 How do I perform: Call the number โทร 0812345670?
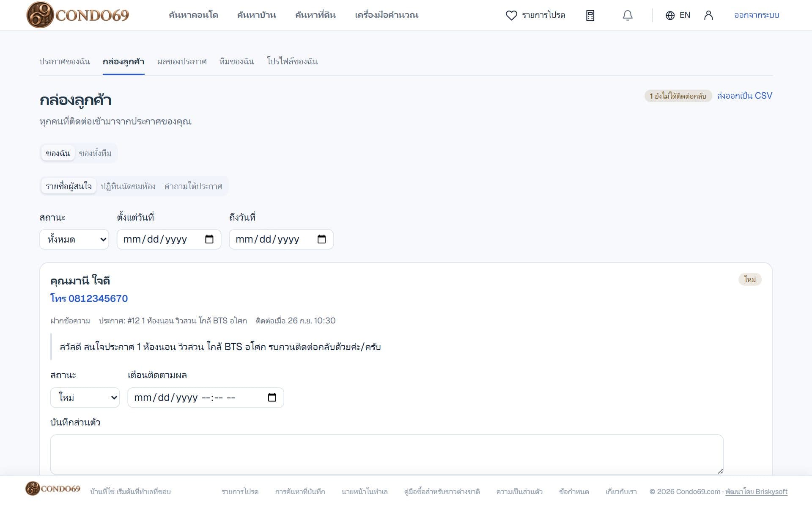pyautogui.click(x=89, y=298)
